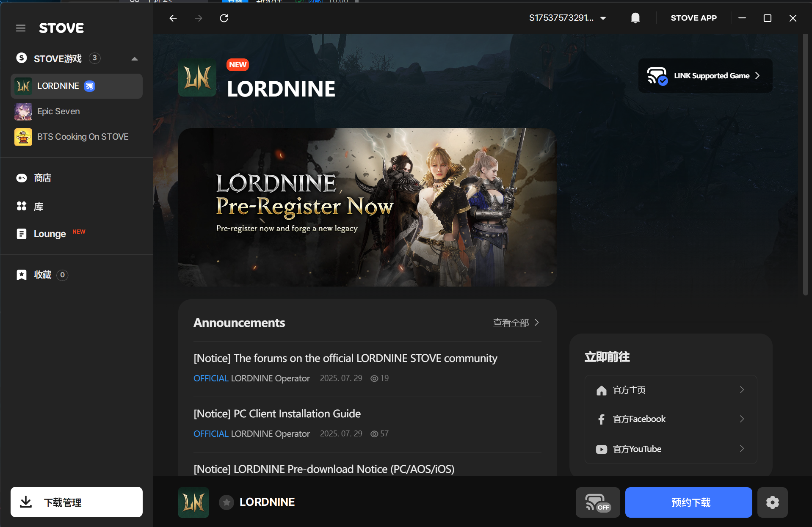812x527 pixels.
Task: Click the chevron on 官方YouTube row
Action: [742, 449]
